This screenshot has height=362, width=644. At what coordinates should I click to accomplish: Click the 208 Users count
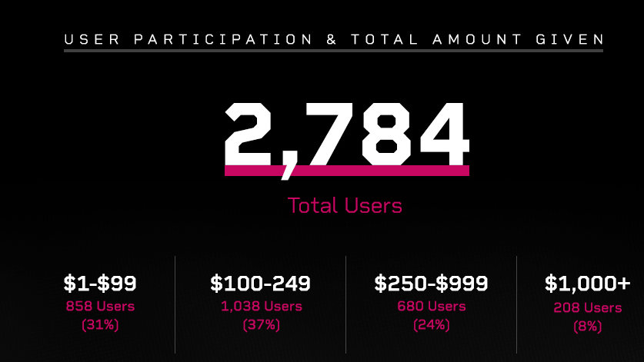(587, 308)
